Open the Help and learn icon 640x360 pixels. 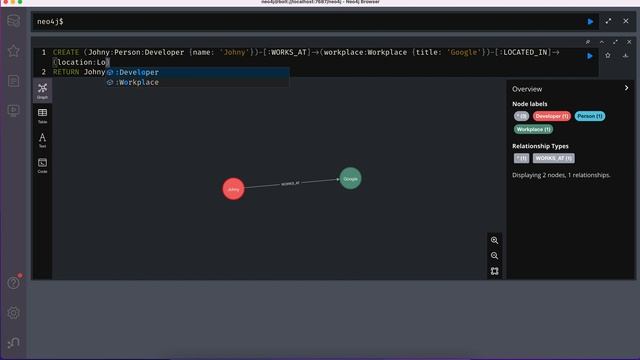pyautogui.click(x=13, y=282)
